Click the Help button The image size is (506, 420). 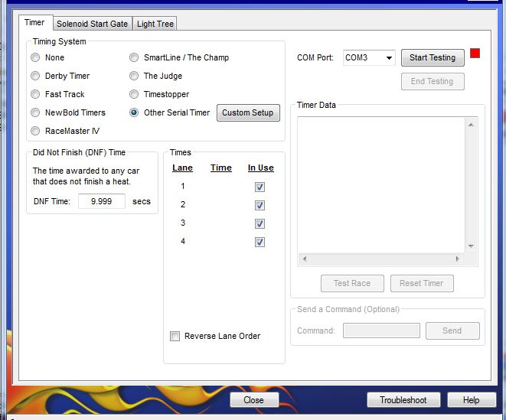coord(471,399)
